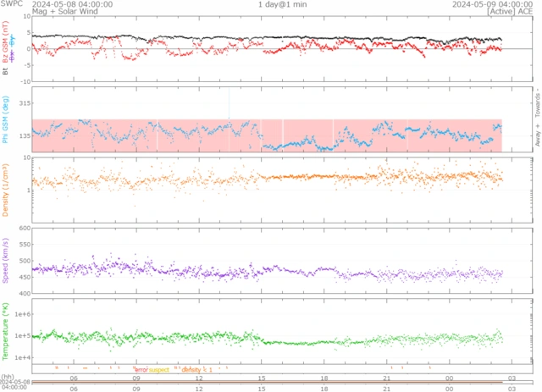Image resolution: width=542 pixels, height=392 pixels.
Task: Click the orange 'density < 1' legend entry
Action: tap(196, 370)
